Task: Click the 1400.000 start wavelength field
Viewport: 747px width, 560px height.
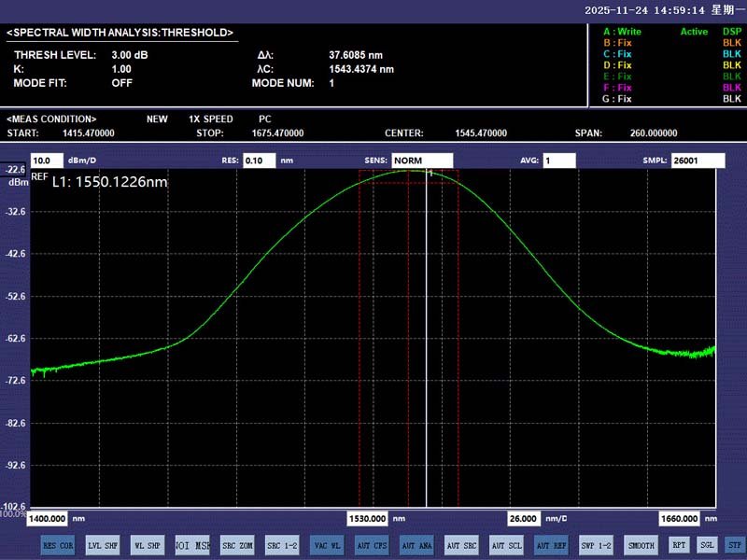Action: 48,518
